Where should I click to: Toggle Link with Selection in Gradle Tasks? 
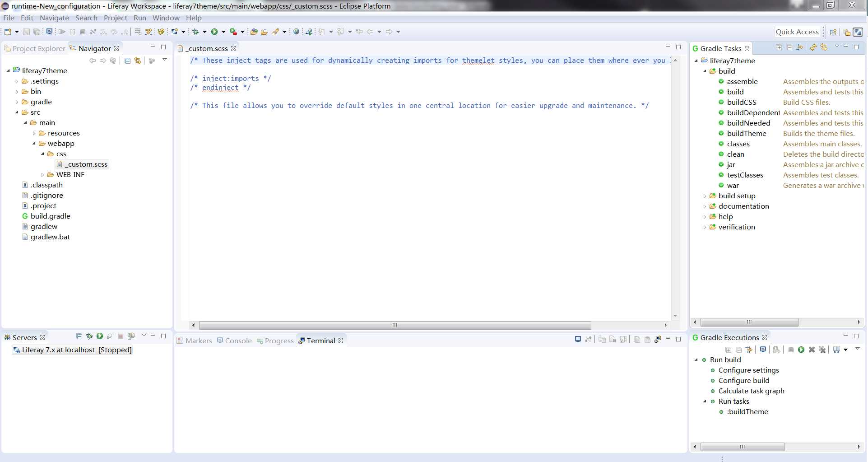click(824, 47)
